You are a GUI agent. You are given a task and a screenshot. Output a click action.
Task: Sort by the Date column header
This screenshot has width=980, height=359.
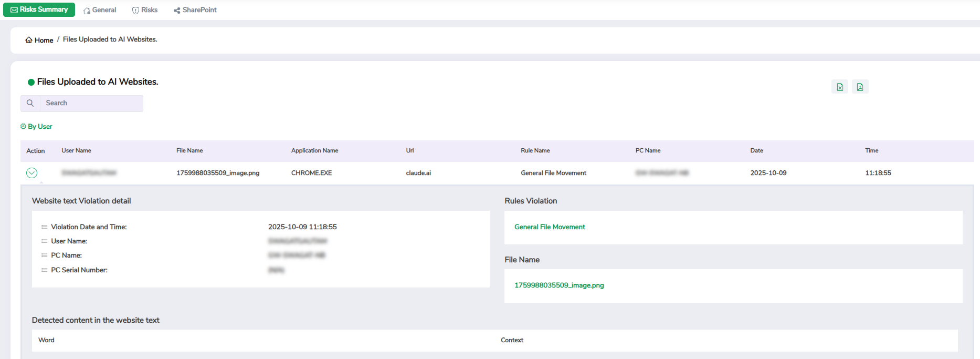tap(756, 151)
